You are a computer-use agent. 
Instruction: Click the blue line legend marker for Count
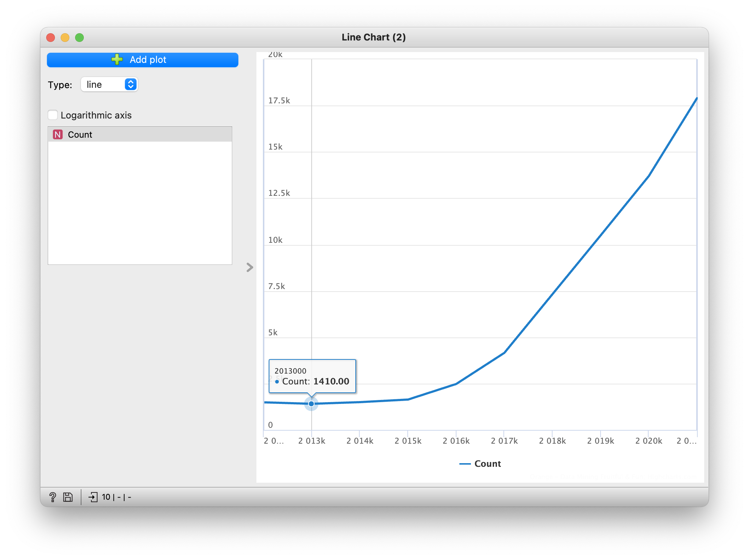point(465,464)
